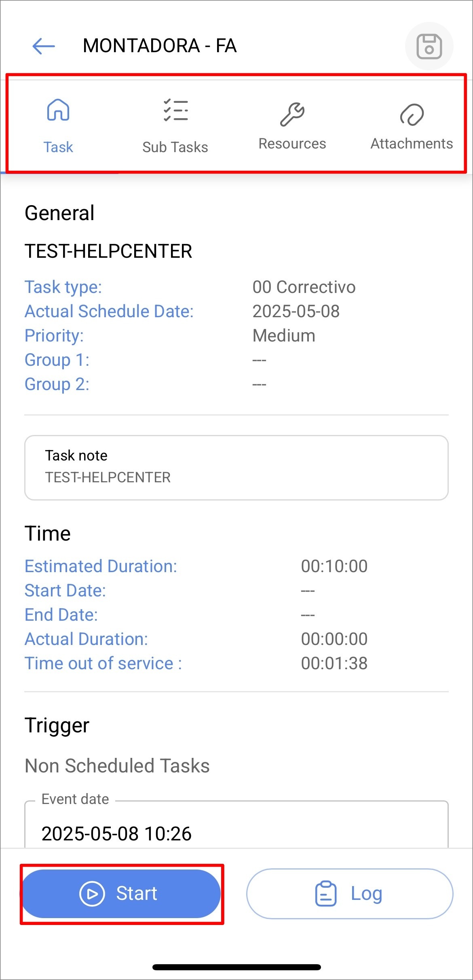Tap the clipboard icon in Log
This screenshot has height=980, width=473.
coord(325,893)
